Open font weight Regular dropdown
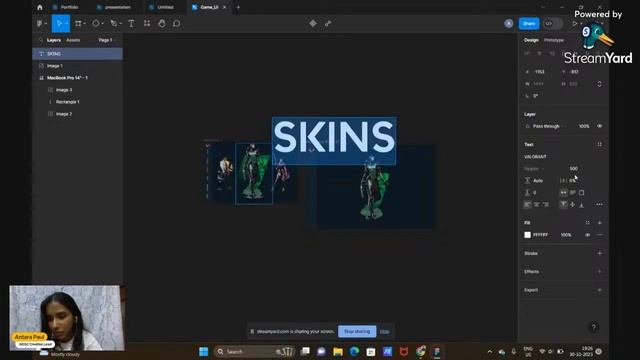Viewport: 640px width, 360px height. [534, 169]
